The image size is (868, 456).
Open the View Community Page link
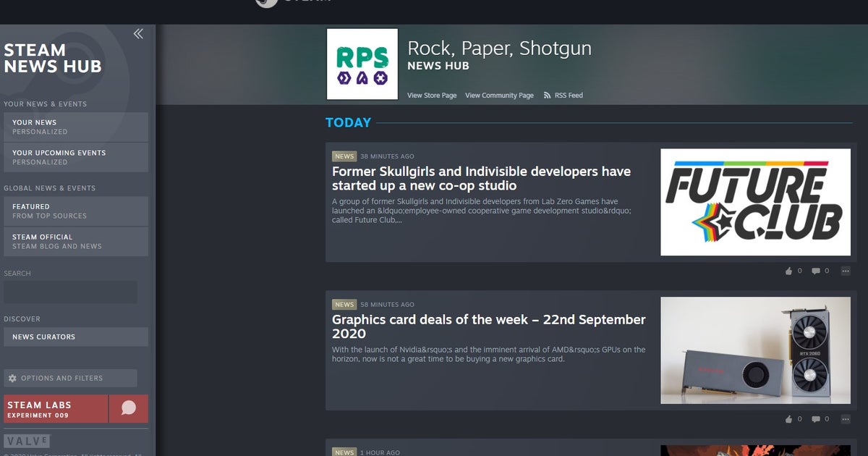click(x=499, y=96)
